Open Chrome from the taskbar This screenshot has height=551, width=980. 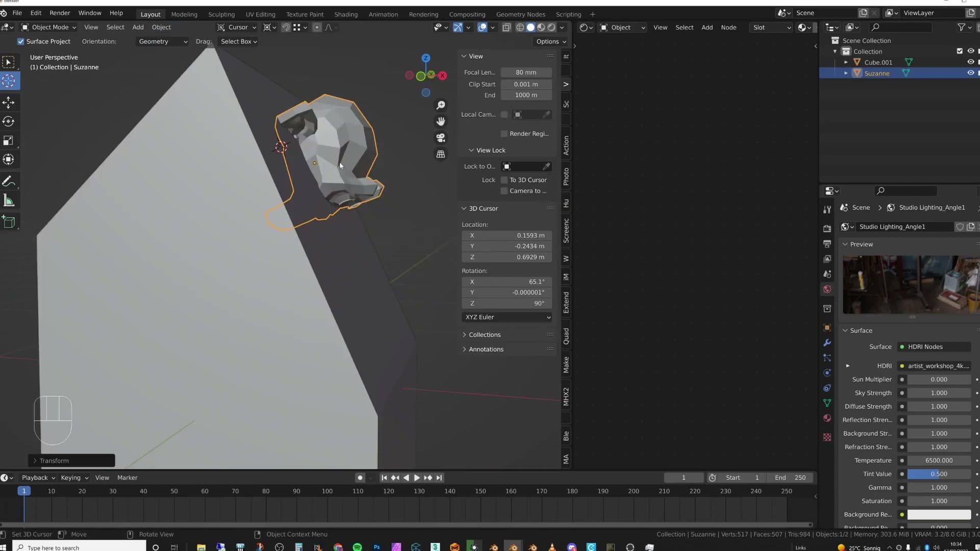tap(338, 547)
